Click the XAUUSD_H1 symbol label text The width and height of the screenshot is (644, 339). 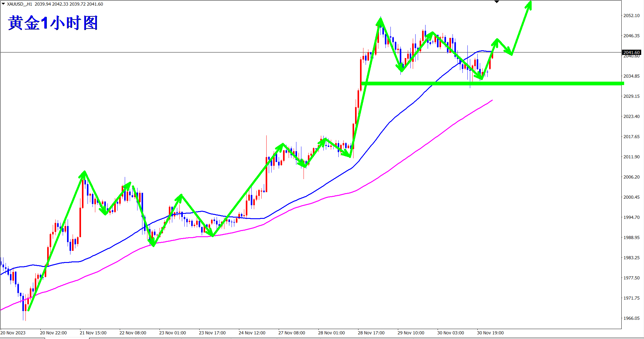(20, 4)
